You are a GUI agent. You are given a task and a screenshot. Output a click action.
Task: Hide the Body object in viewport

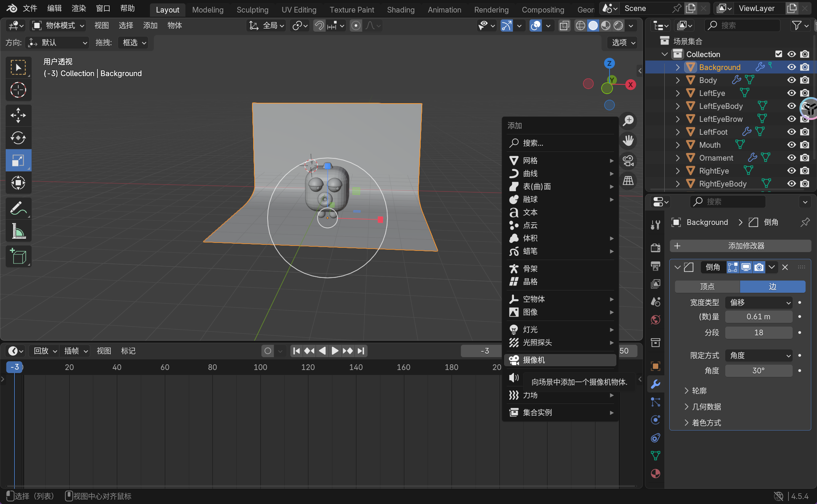click(791, 80)
